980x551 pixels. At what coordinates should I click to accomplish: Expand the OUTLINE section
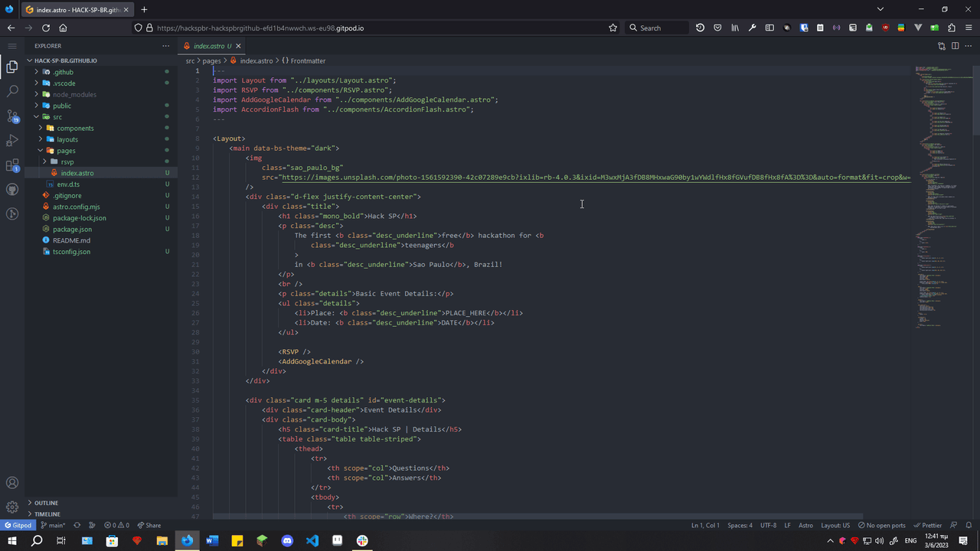[x=46, y=503]
